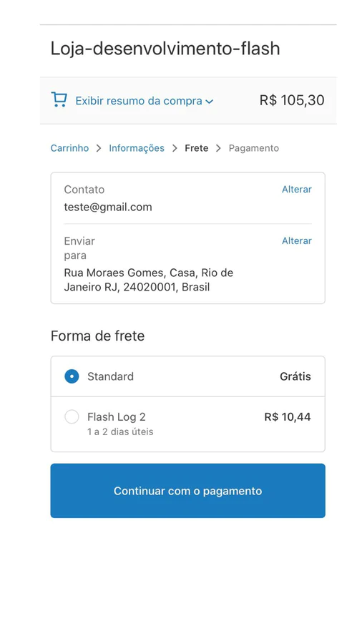This screenshot has height=644, width=362.
Task: Click Alterar next to Enviar para address
Action: click(297, 240)
